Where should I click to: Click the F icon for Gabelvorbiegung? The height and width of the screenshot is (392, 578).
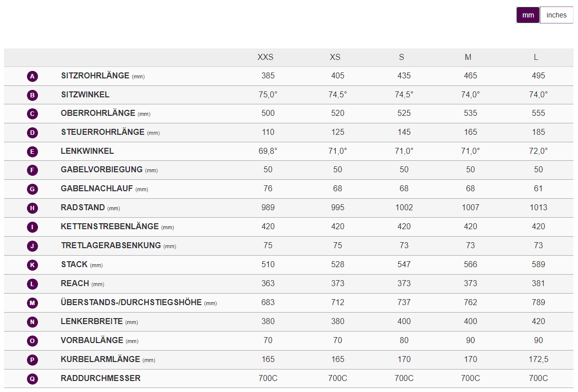(32, 170)
